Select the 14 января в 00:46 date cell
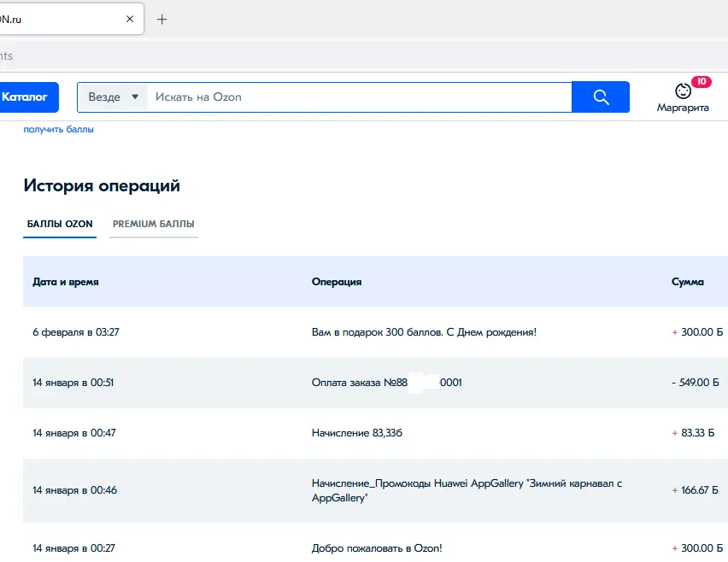The image size is (728, 562). (x=74, y=490)
